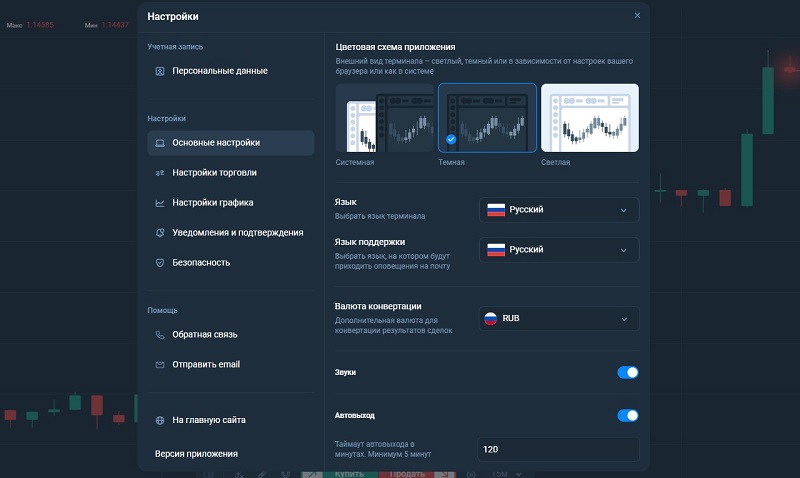Open the Безопасность section
Image resolution: width=800 pixels, height=478 pixels.
231,263
